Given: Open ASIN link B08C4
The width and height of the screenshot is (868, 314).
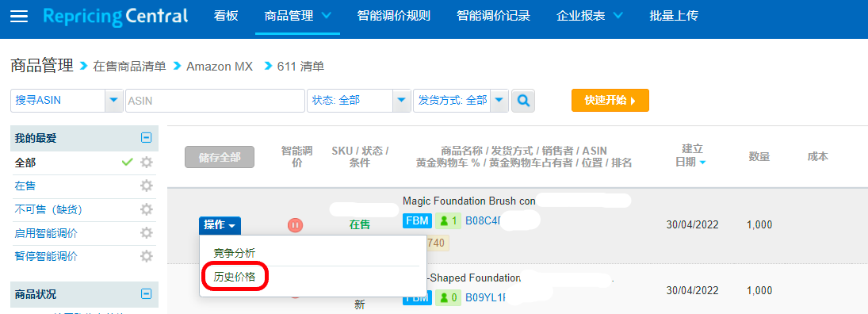Looking at the screenshot, I should 484,221.
